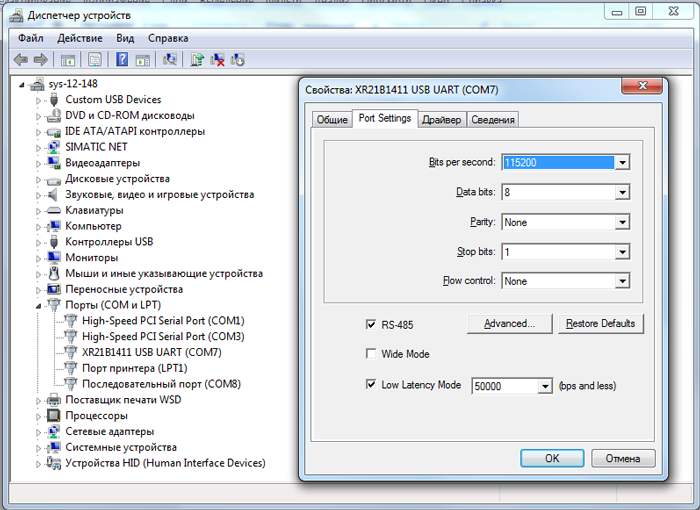This screenshot has width=700, height=510.
Task: Switch to the Драйвер tab
Action: [441, 119]
